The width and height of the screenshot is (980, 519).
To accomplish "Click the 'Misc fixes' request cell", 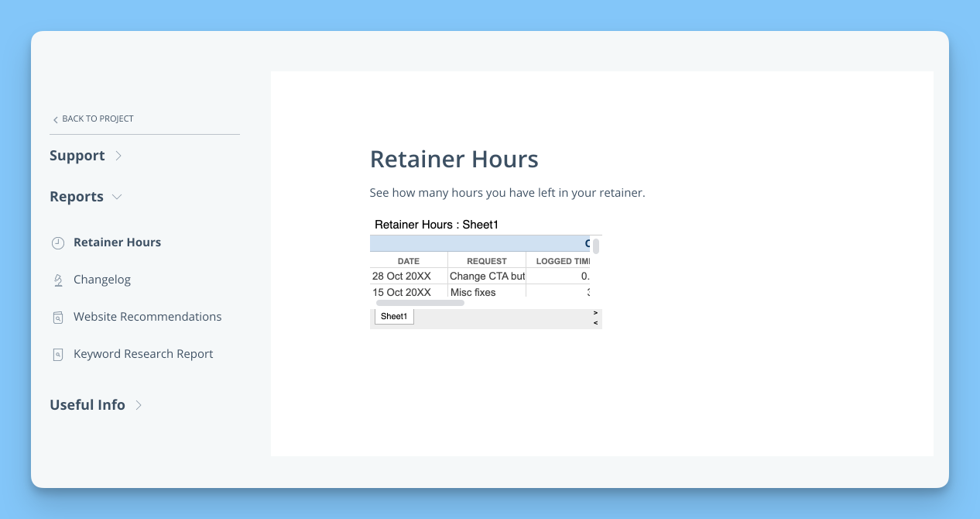I will [x=487, y=292].
